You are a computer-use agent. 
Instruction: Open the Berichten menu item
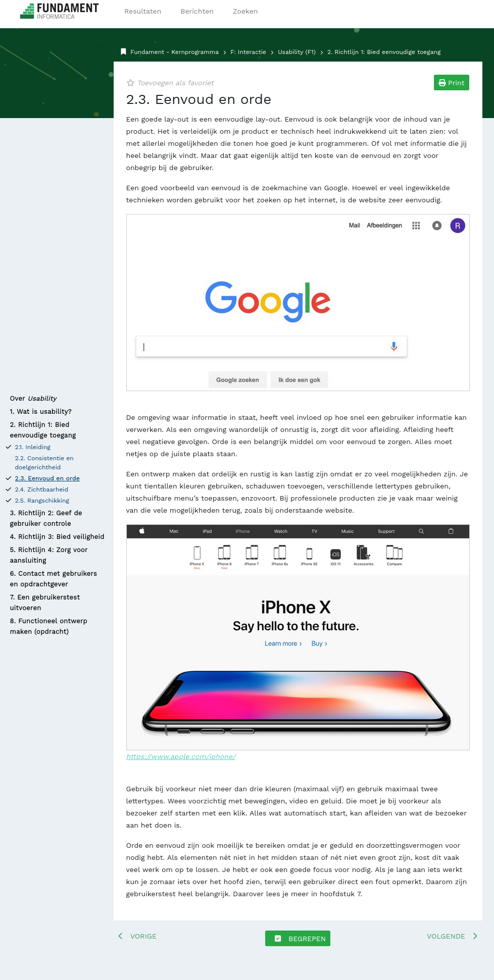197,11
